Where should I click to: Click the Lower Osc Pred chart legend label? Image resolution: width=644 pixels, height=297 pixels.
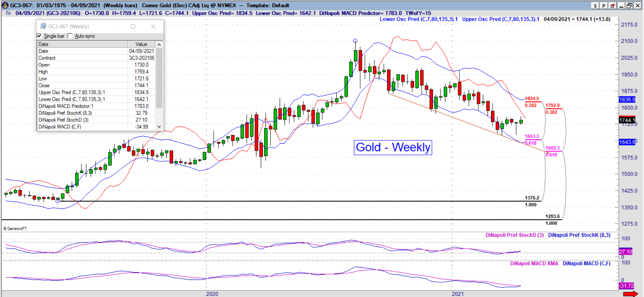pos(419,19)
